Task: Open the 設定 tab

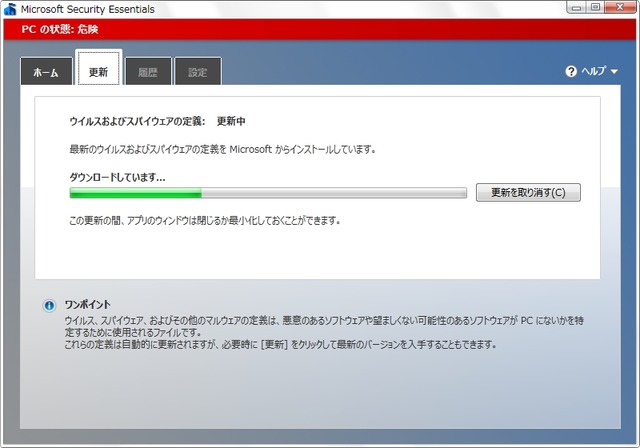Action: tap(198, 72)
